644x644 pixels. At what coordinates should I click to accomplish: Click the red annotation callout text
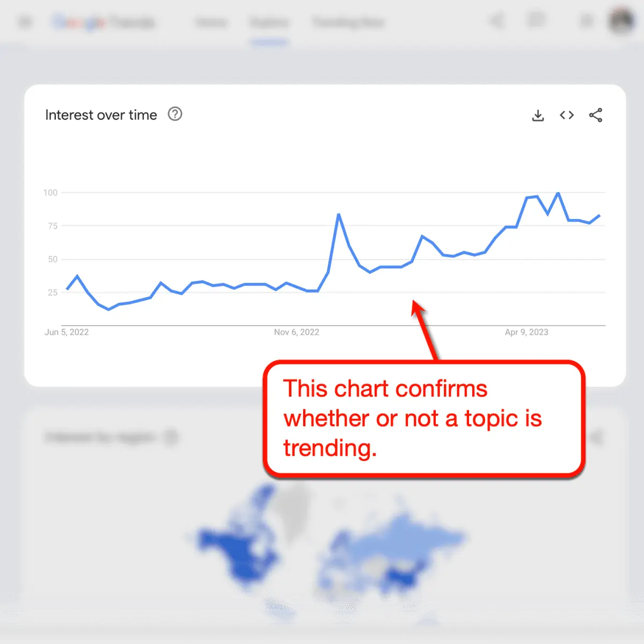[x=412, y=418]
